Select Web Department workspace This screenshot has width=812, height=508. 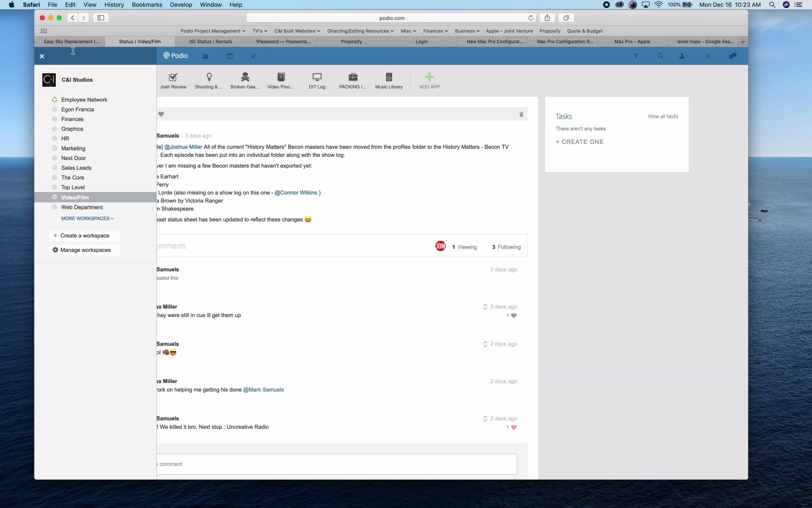82,207
